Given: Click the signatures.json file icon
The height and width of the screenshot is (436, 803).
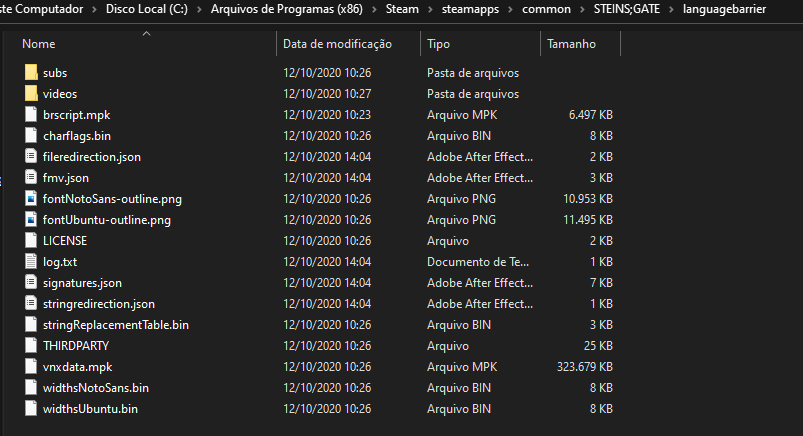Looking at the screenshot, I should point(31,282).
